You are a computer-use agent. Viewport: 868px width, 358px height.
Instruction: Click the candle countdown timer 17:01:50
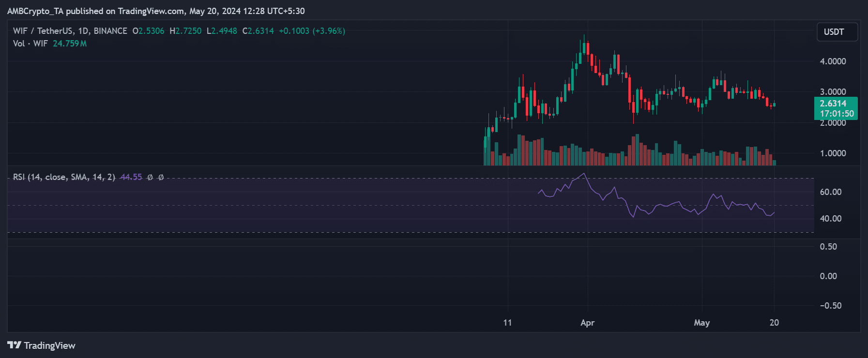click(837, 114)
